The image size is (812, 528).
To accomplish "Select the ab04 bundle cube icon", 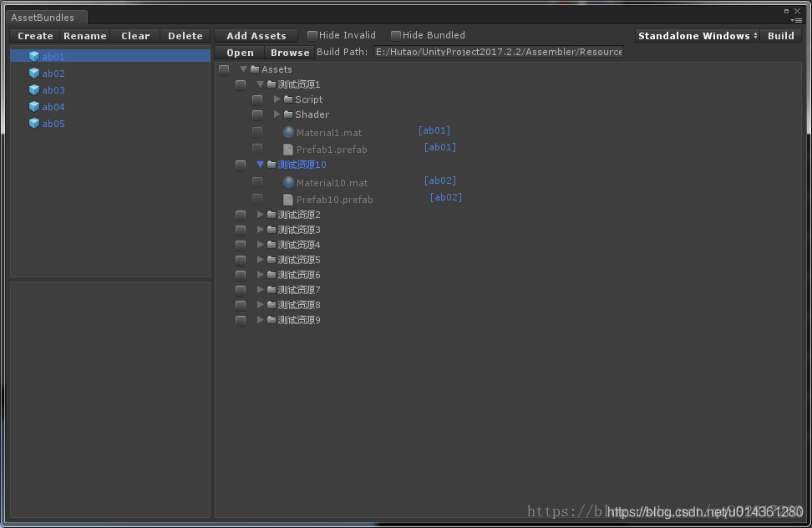I will point(34,107).
